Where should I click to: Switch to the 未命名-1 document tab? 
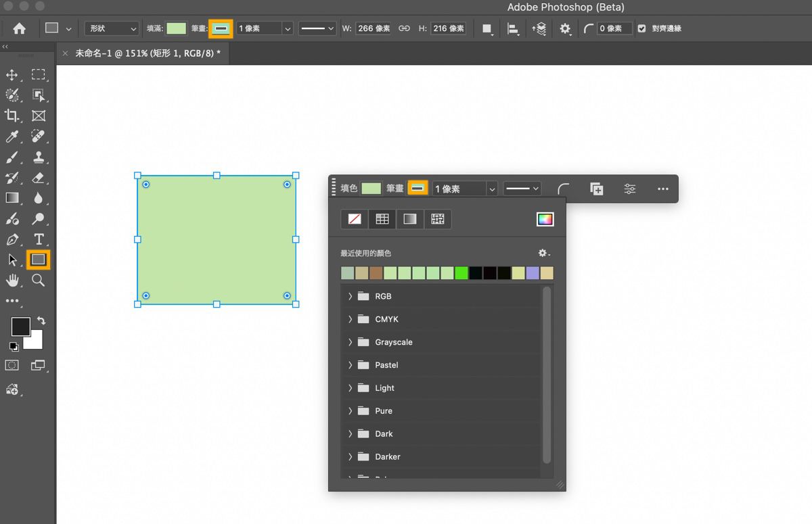pyautogui.click(x=148, y=53)
